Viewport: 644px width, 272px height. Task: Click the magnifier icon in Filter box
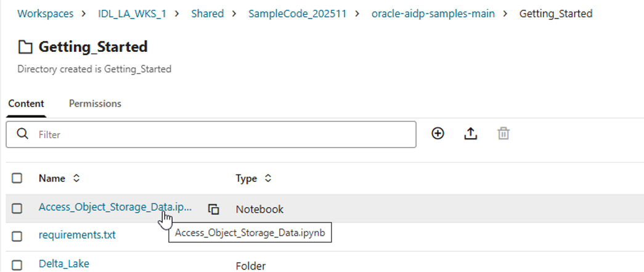(x=23, y=134)
